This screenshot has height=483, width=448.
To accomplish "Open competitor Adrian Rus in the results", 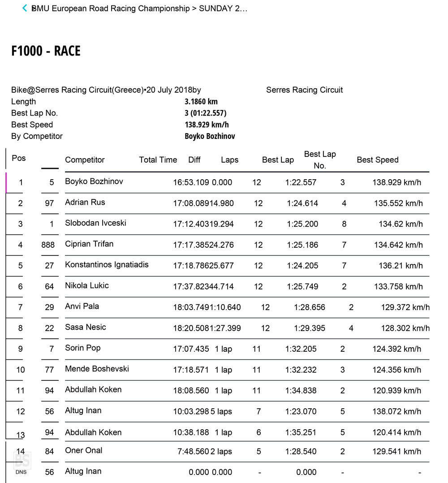I will (x=85, y=202).
